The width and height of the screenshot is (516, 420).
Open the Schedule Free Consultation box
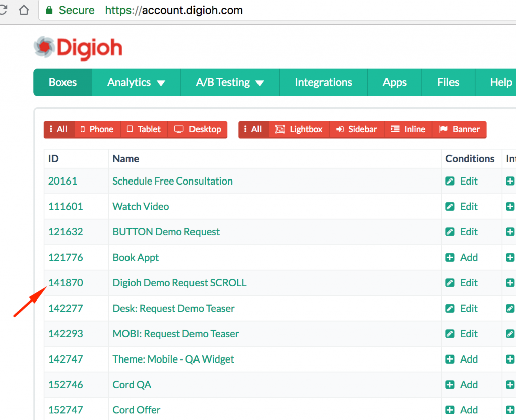172,181
